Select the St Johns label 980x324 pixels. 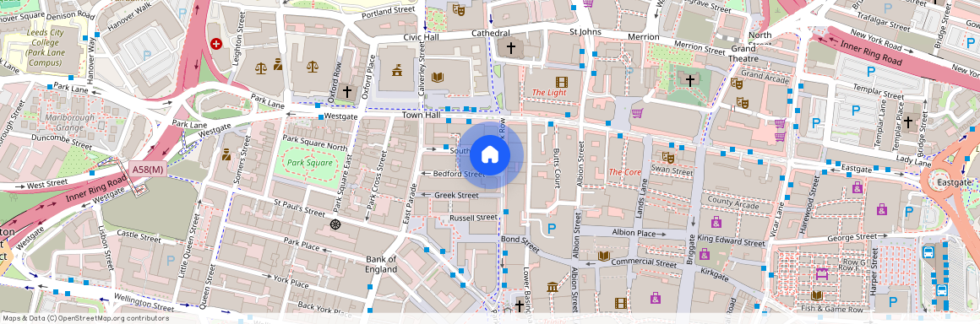pyautogui.click(x=585, y=32)
